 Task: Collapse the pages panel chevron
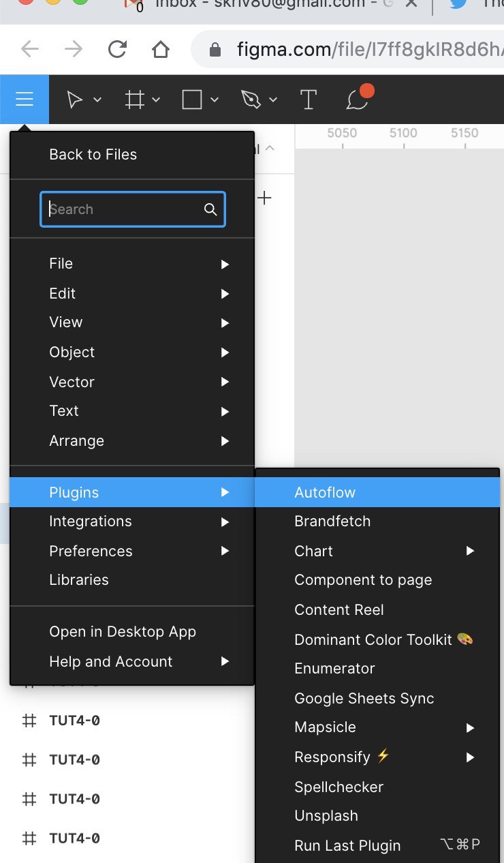coord(270,149)
